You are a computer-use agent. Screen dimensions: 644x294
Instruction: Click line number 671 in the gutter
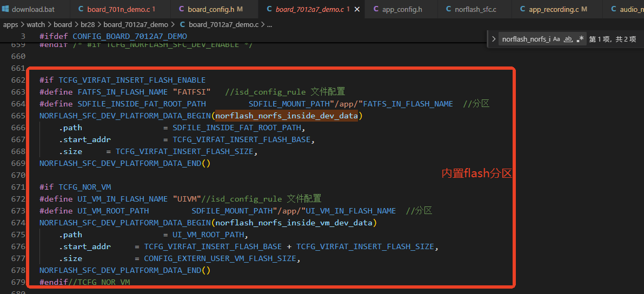[x=18, y=187]
